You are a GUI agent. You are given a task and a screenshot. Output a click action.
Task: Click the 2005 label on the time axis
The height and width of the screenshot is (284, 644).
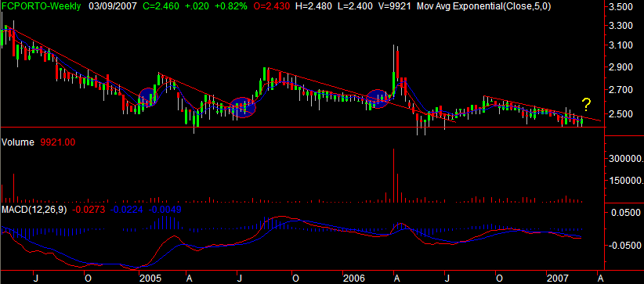(150, 279)
